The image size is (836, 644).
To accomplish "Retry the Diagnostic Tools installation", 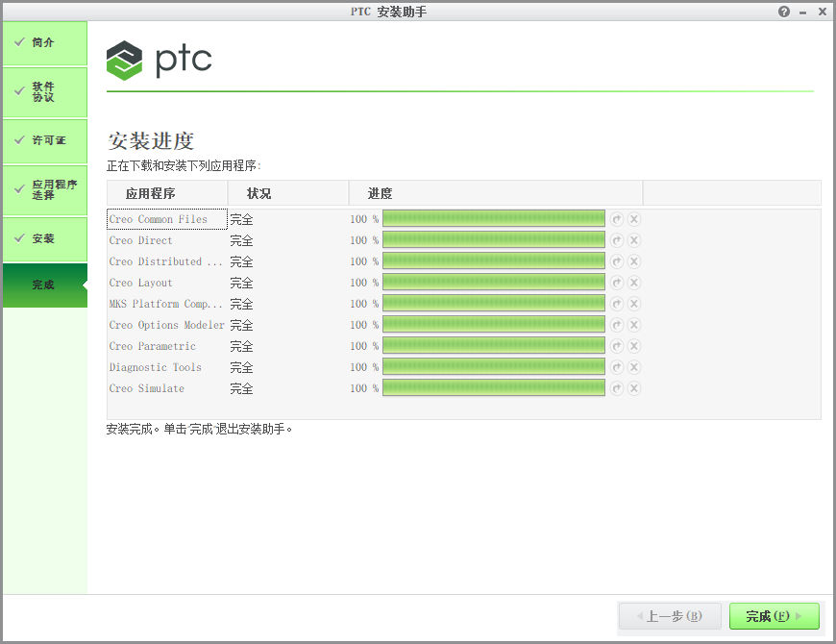I will 617,367.
